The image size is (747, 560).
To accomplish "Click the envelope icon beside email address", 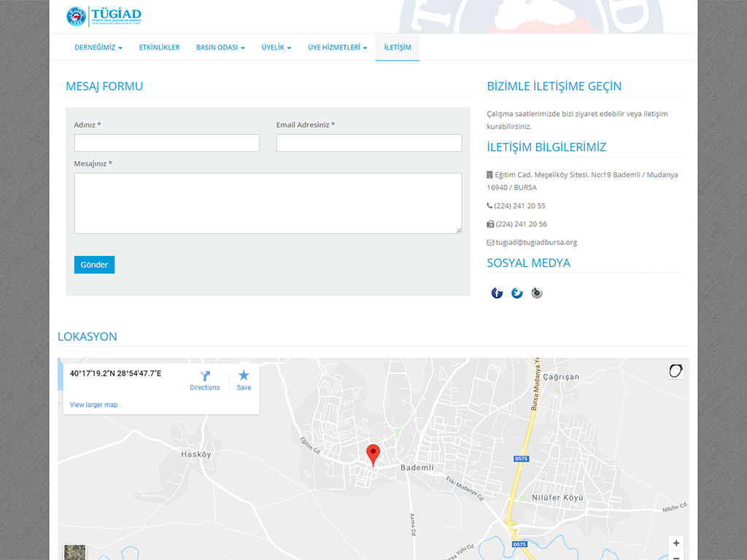I will pyautogui.click(x=490, y=242).
